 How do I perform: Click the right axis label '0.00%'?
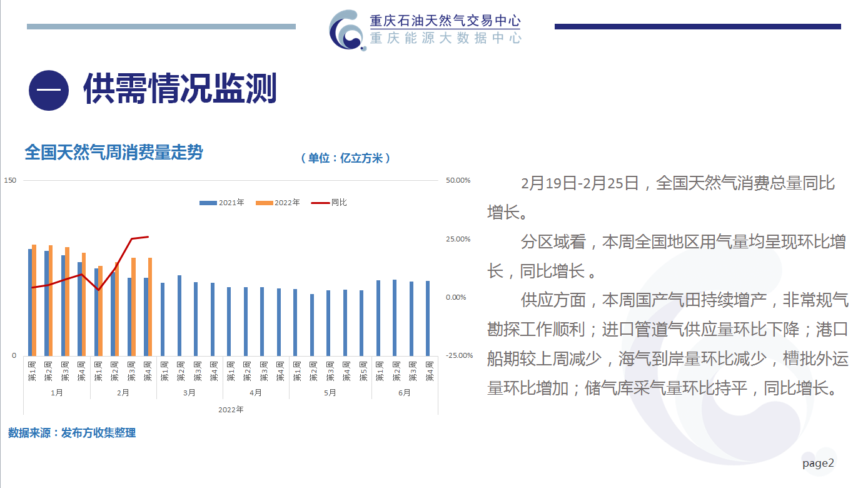pos(456,297)
